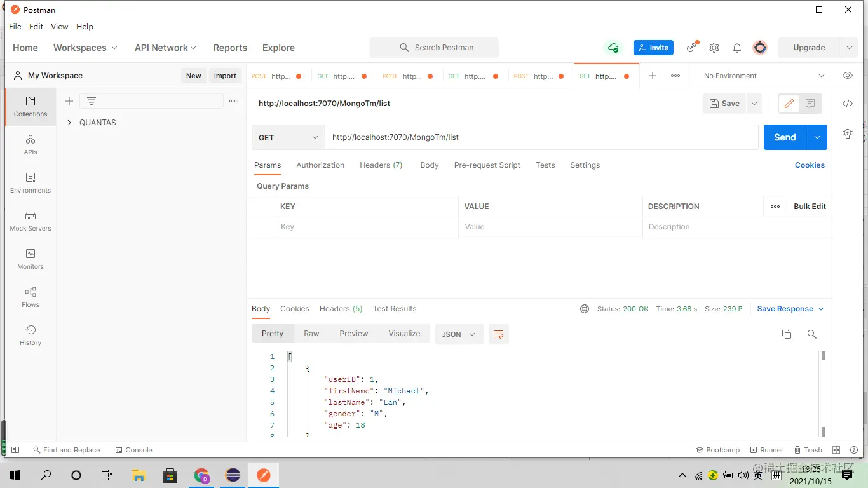Open the No Environment selector
This screenshot has width=868, height=488.
click(764, 76)
